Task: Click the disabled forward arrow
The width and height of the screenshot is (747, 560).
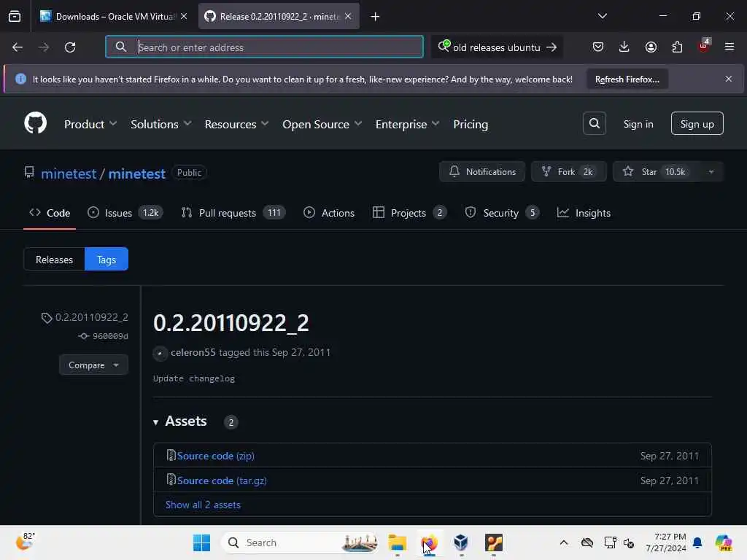Action: (x=43, y=47)
